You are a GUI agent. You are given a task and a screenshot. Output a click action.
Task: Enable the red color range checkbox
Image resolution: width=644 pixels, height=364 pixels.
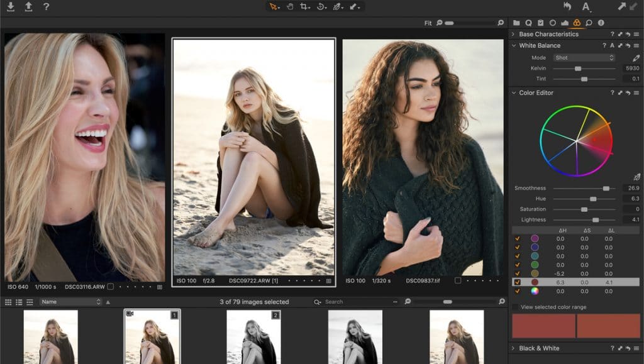(518, 280)
